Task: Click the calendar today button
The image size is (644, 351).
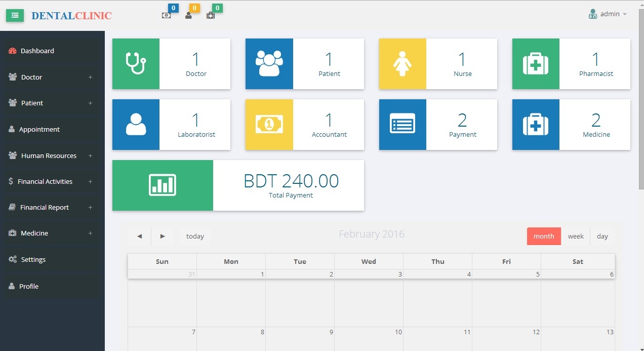Action: point(195,237)
